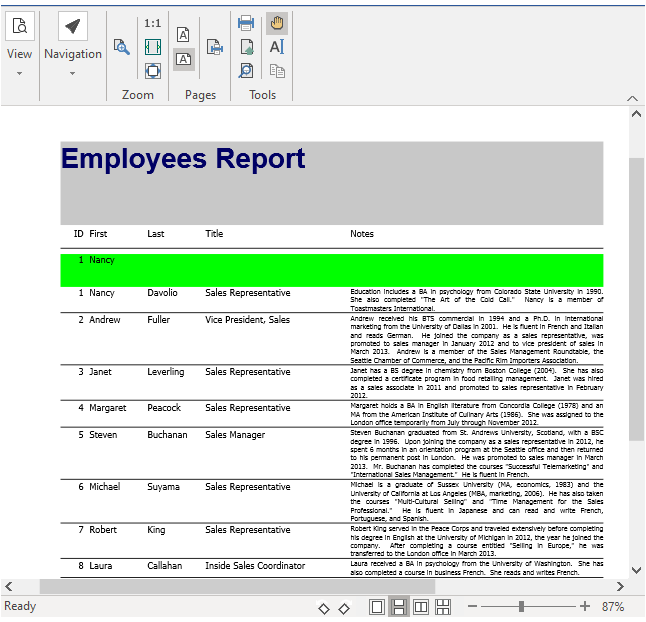Activate the hand pan tool

pos(277,22)
